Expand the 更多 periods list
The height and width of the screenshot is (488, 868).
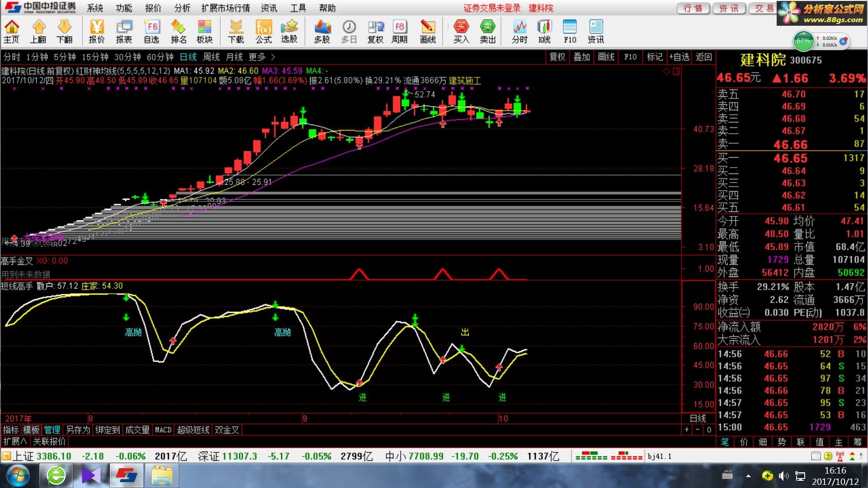click(x=261, y=57)
